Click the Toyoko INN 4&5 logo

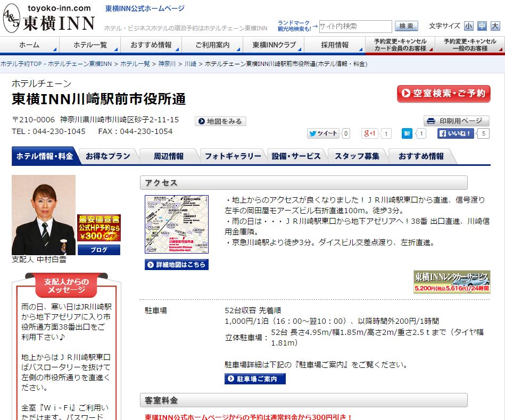point(49,18)
